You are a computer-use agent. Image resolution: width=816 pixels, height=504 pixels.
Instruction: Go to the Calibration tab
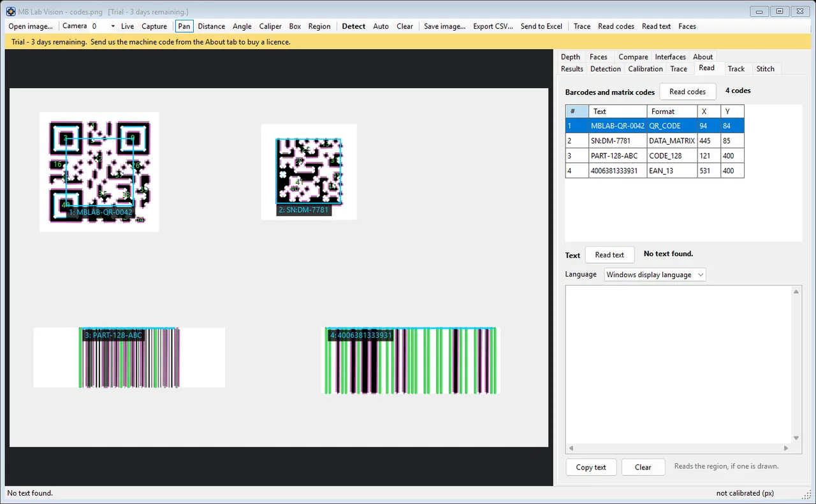coord(646,69)
